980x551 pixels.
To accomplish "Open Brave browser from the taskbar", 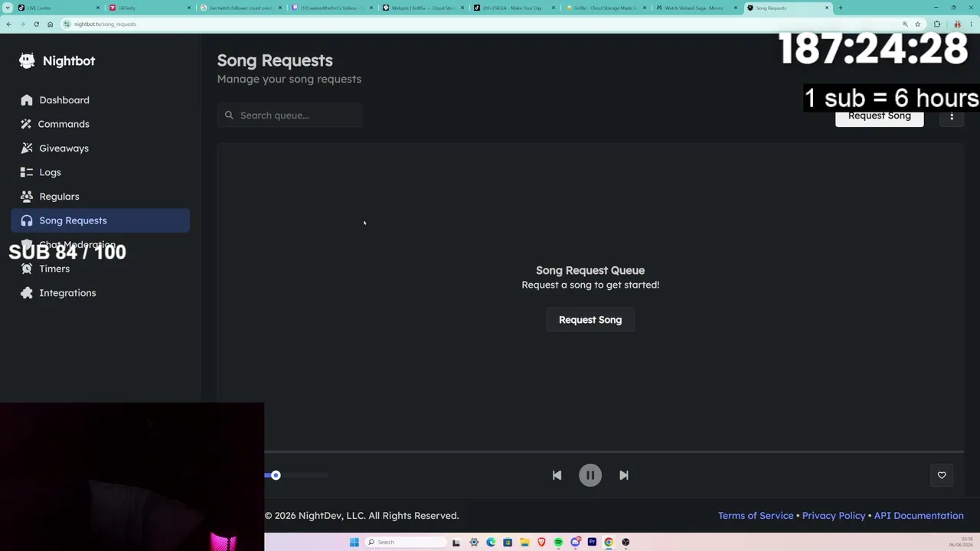I will coord(541,543).
